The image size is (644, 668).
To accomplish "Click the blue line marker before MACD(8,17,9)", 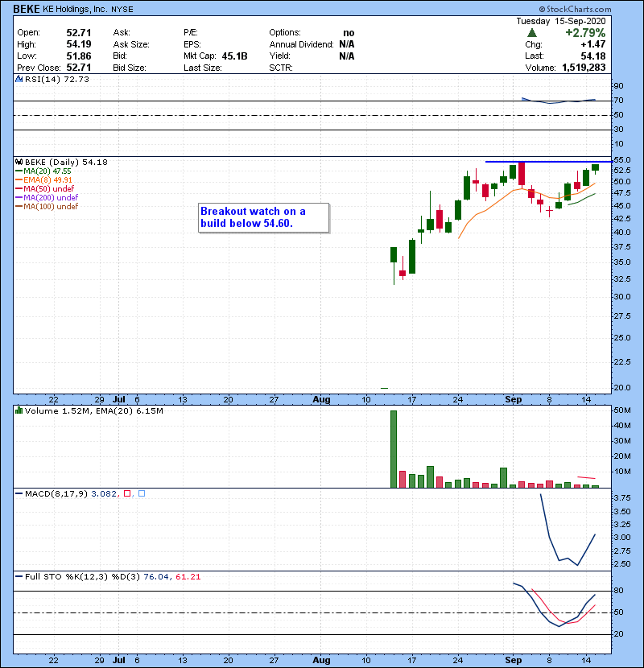I will coord(18,493).
